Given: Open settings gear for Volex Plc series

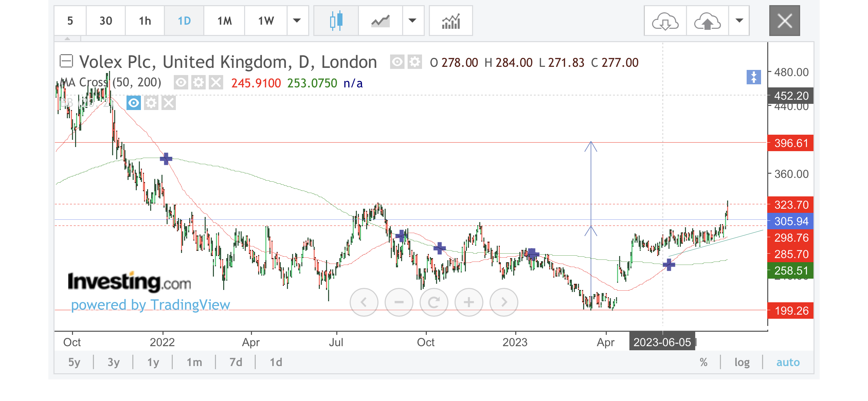Looking at the screenshot, I should [414, 62].
